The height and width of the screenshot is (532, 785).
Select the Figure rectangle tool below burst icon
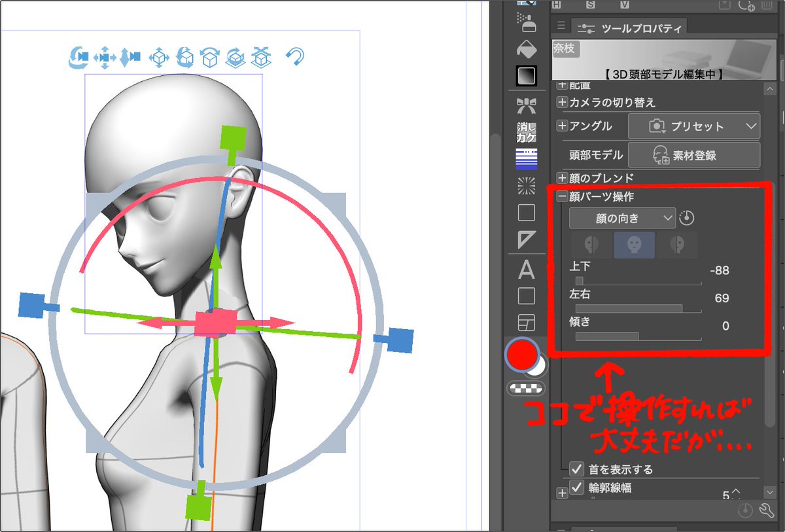point(527,213)
